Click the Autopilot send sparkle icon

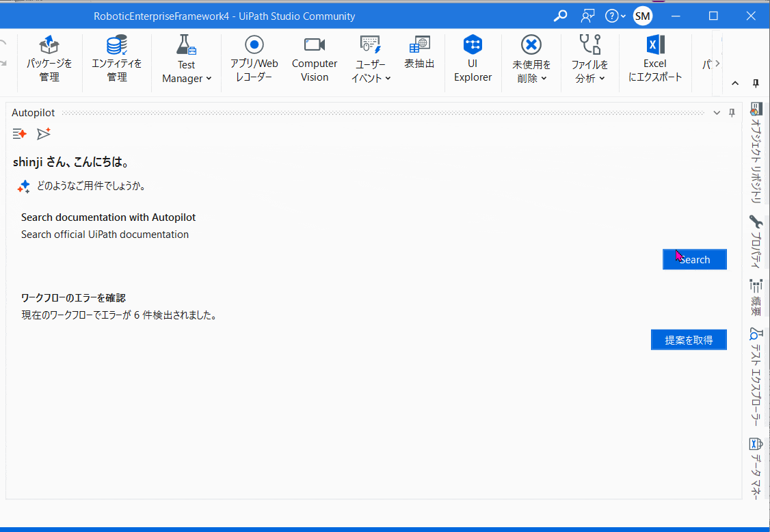coord(44,133)
